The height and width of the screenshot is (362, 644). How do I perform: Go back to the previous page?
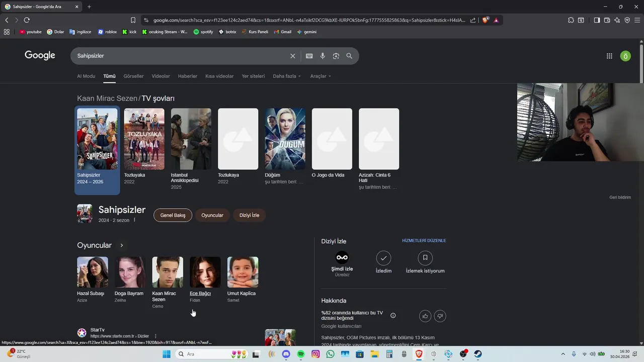(x=7, y=20)
